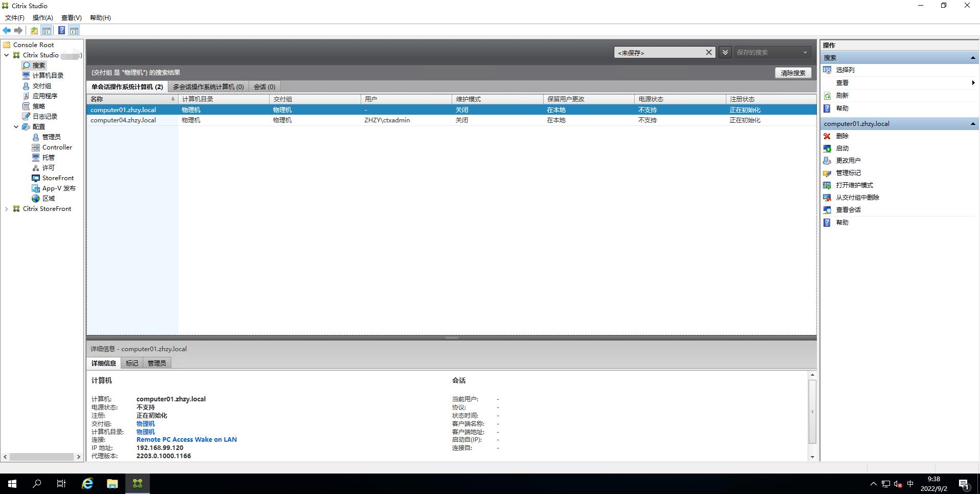The image size is (980, 494).
Task: Select 搜索 node in the tree
Action: 39,65
